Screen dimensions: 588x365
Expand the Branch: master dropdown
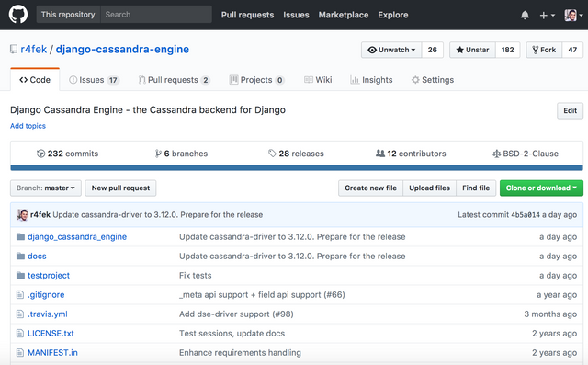[x=46, y=188]
